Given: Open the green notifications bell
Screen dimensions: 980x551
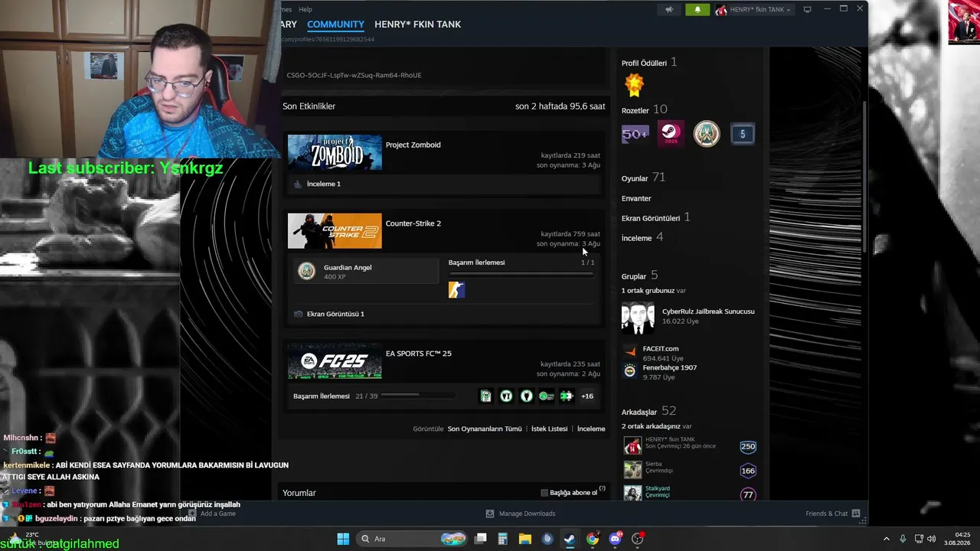Looking at the screenshot, I should coord(697,10).
